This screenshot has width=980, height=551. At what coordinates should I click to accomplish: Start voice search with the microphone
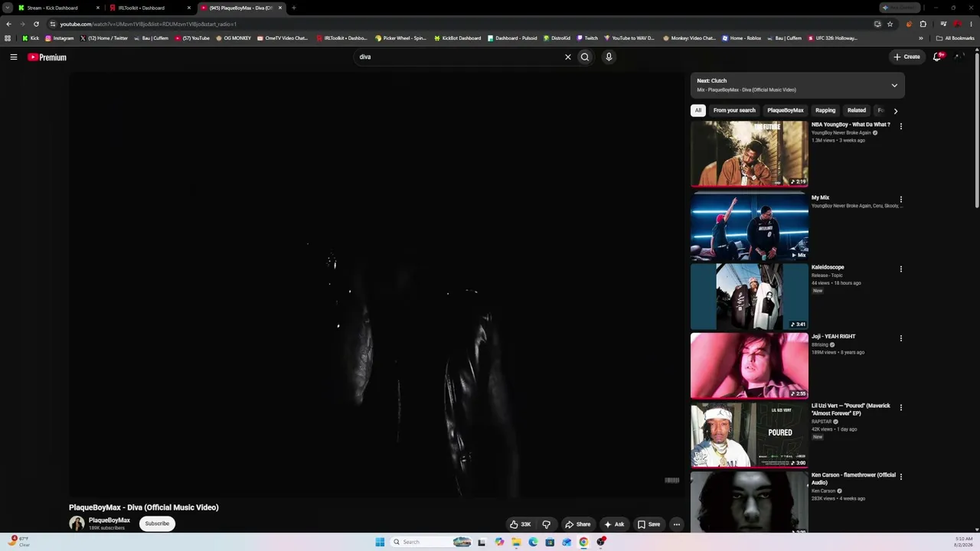tap(609, 57)
